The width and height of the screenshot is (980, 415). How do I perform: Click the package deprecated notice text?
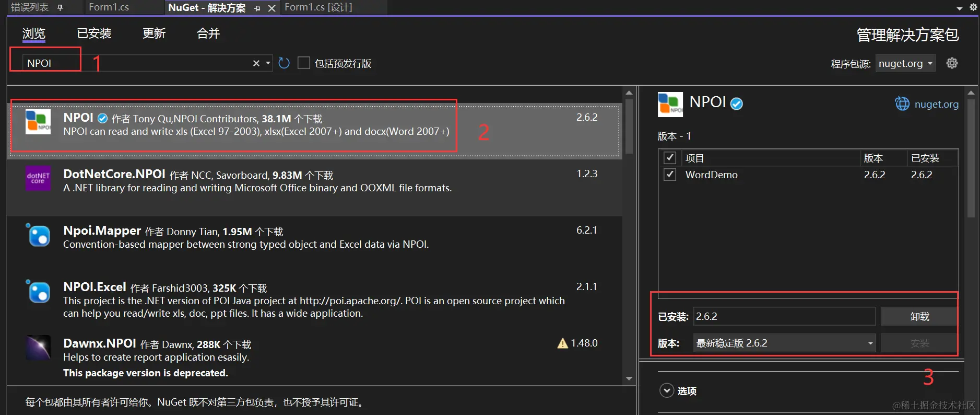click(146, 373)
